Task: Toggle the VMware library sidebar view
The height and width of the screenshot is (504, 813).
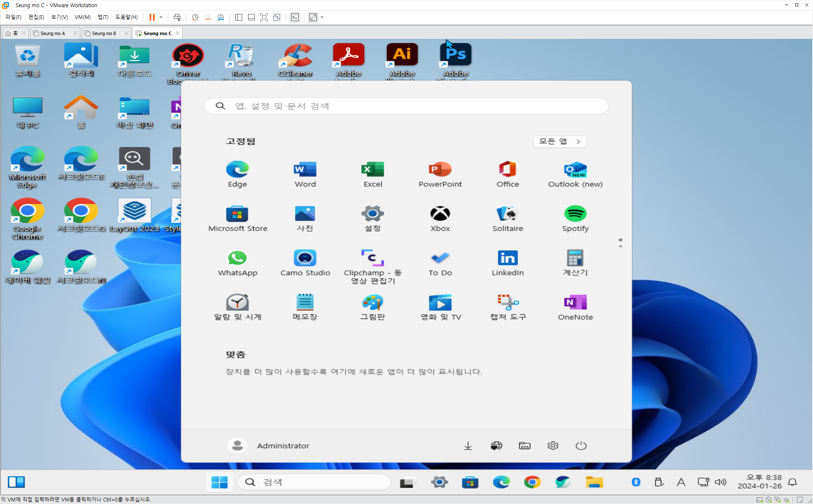Action: [x=239, y=17]
